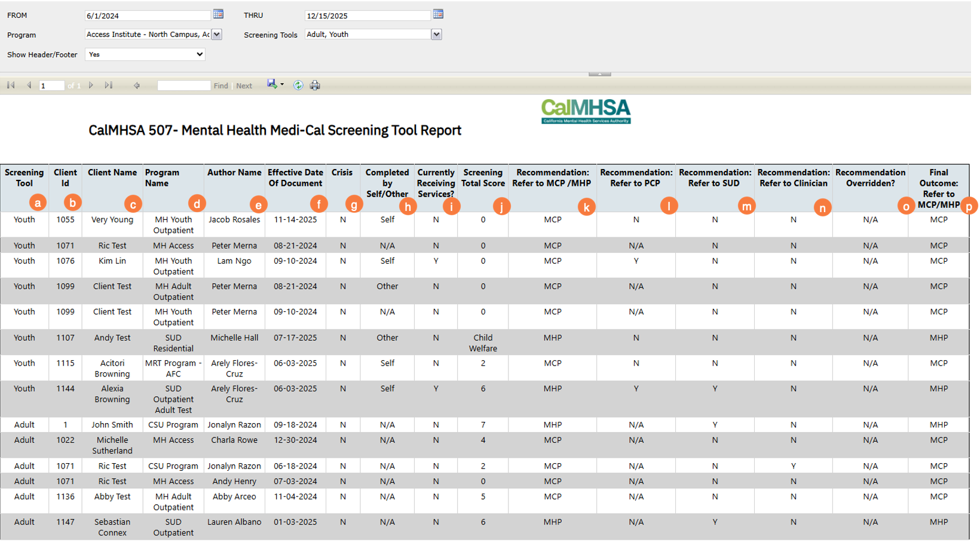Click the FROM date input field
980x542 pixels.
tap(148, 16)
